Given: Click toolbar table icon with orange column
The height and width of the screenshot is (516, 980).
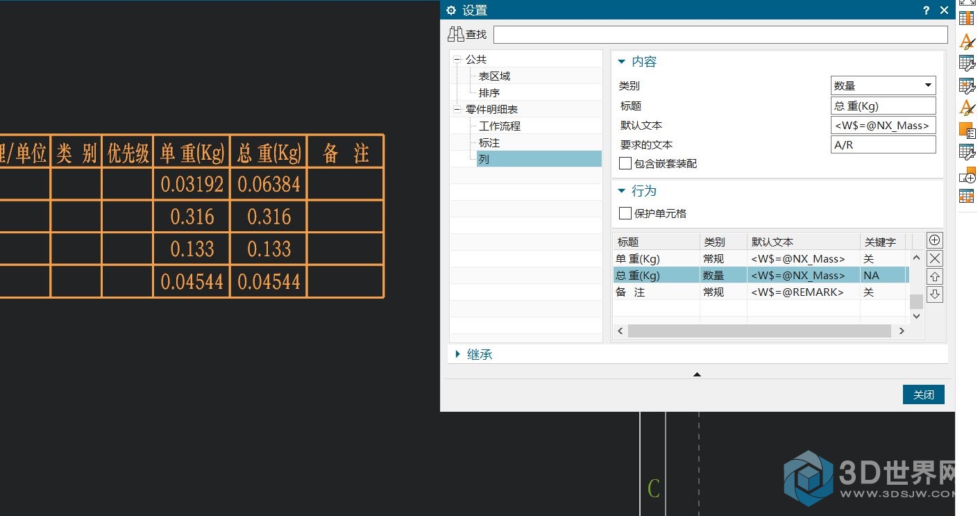Looking at the screenshot, I should click(967, 18).
